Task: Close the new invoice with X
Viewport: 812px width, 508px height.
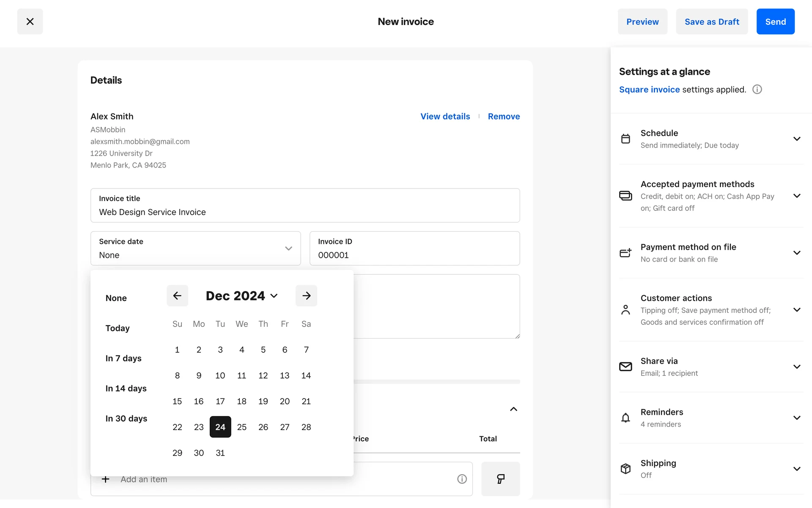Action: coord(30,22)
